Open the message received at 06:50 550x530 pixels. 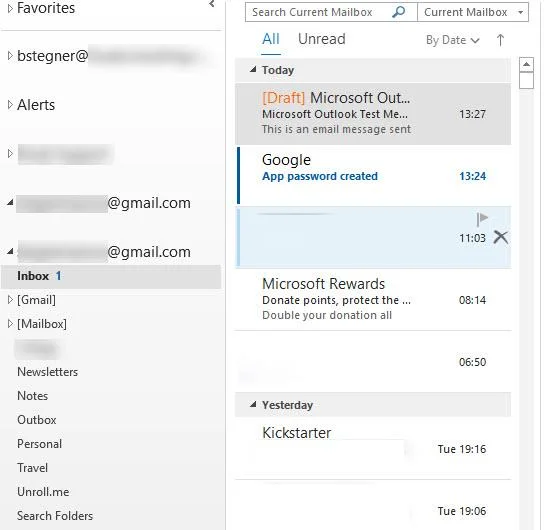click(x=373, y=361)
